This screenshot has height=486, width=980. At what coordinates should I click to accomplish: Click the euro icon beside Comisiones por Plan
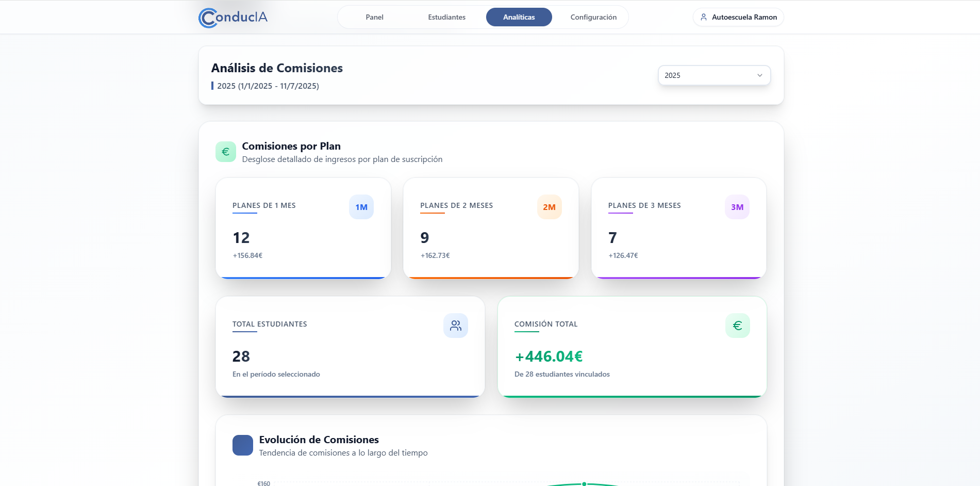(x=225, y=151)
